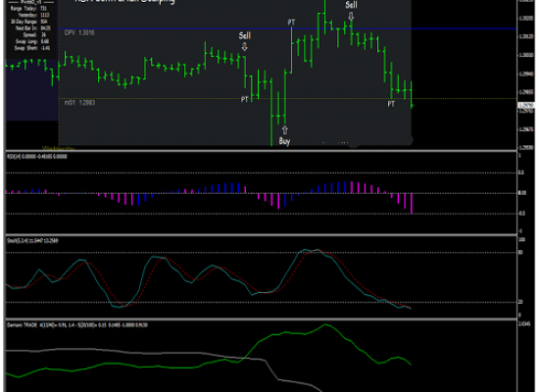539x392 pixels.
Task: Click the Next Bar In countdown row
Action: point(33,27)
